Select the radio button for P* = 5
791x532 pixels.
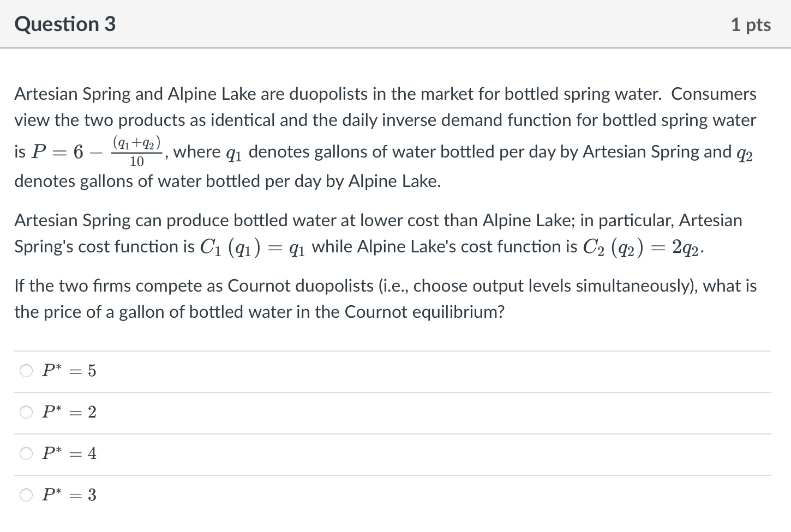[26, 371]
